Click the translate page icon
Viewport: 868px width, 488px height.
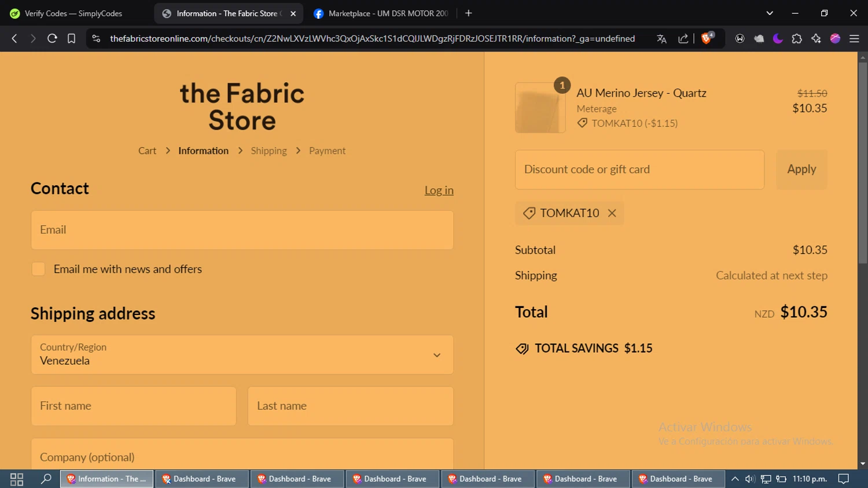(661, 39)
